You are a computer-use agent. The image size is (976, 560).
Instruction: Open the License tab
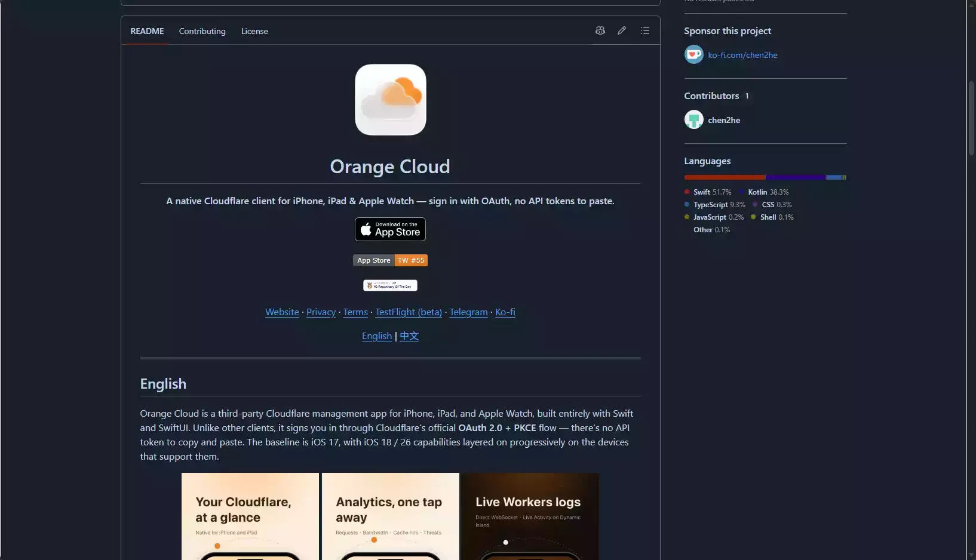point(254,31)
